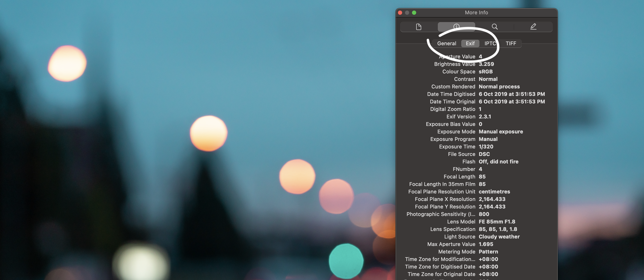Click the Light Source value Cloudy weather
The height and width of the screenshot is (280, 644).
(499, 236)
